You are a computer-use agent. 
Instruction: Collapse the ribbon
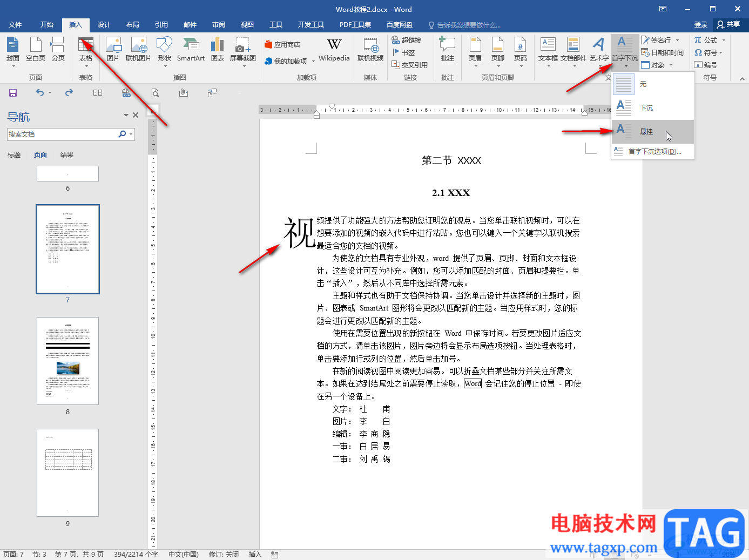click(x=742, y=79)
